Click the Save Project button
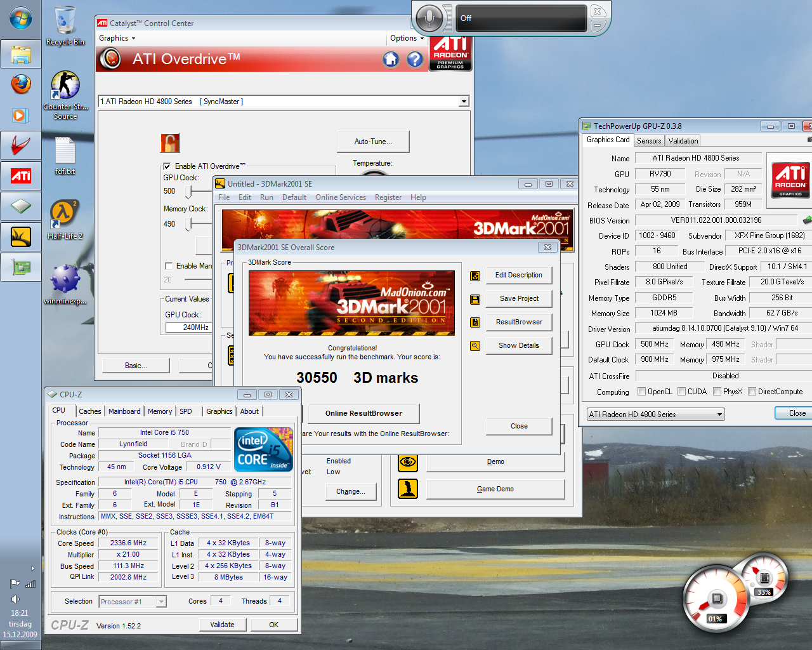812x650 pixels. pos(519,298)
